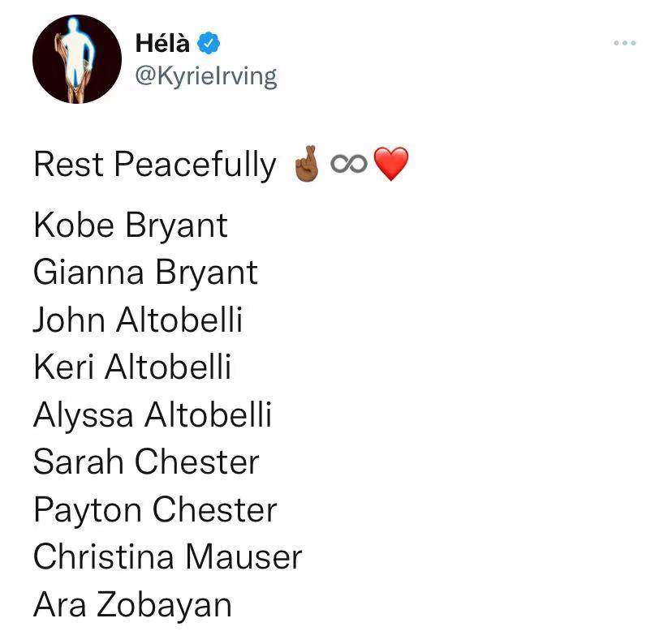This screenshot has height=644, width=672.
Task: Click the word Rest in the tweet
Action: click(68, 164)
